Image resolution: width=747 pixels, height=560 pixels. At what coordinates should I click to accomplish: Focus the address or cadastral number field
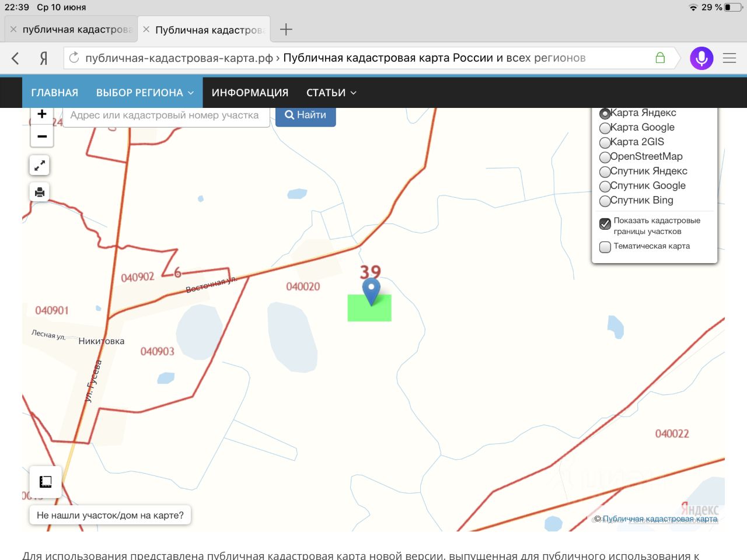[166, 116]
